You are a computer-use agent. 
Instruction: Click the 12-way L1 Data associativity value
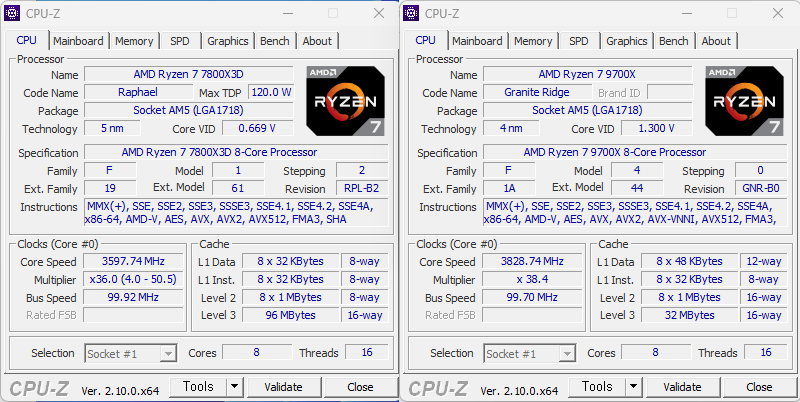[x=764, y=261]
